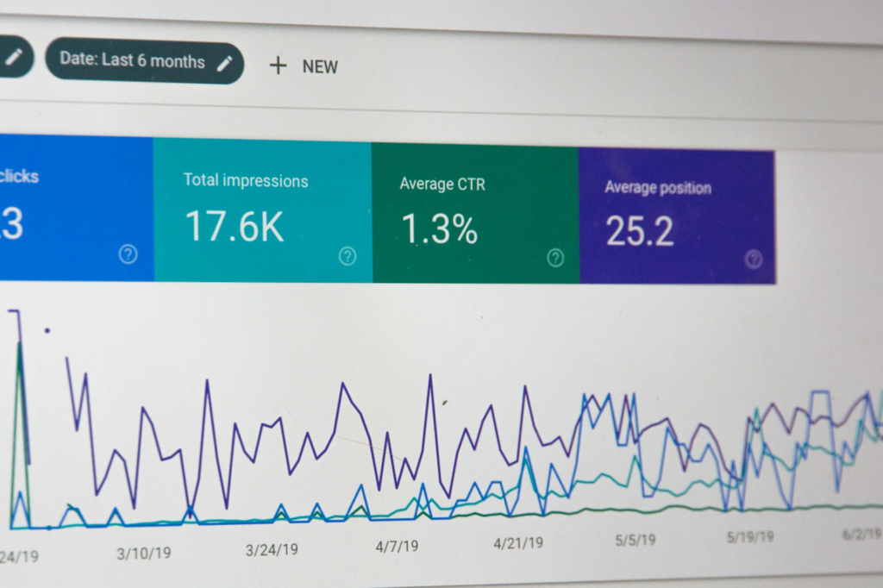Toggle the Total clicks metric card
This screenshot has width=883, height=588.
point(76,208)
